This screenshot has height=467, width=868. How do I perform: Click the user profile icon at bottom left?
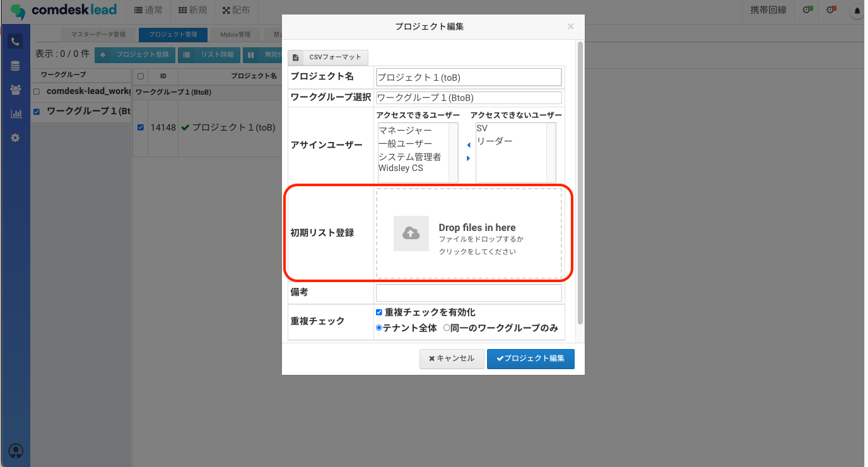point(16,451)
